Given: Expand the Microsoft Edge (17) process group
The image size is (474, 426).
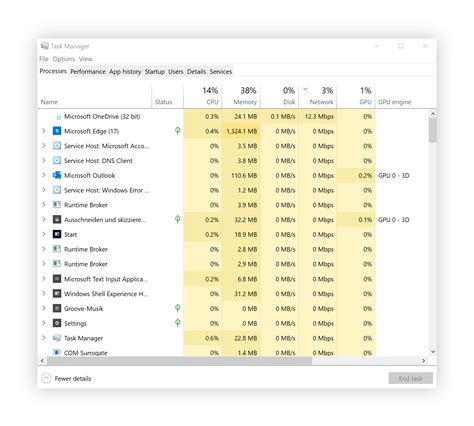Looking at the screenshot, I should [x=44, y=131].
